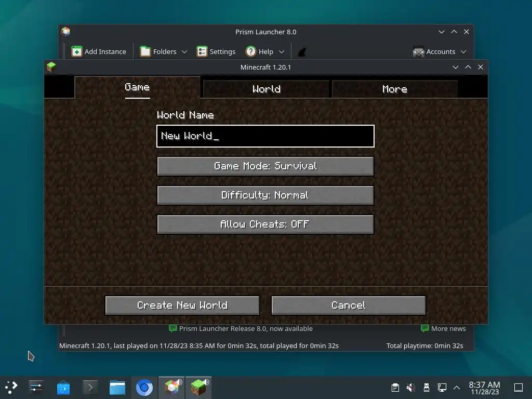The image size is (532, 399).
Task: Change Difficulty: Normal setting
Action: coord(265,195)
